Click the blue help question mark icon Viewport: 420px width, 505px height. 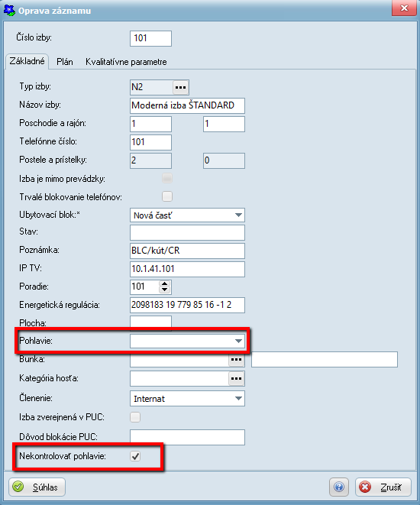pos(338,487)
